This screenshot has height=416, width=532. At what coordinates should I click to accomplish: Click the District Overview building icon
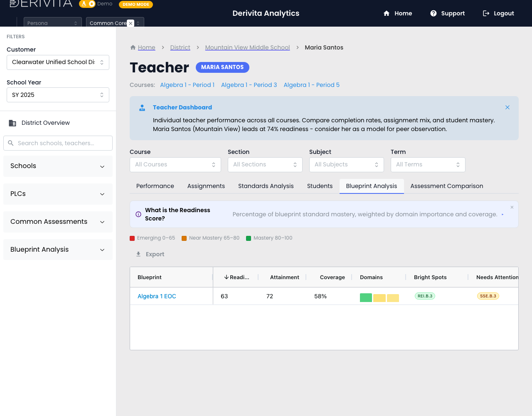pyautogui.click(x=12, y=123)
